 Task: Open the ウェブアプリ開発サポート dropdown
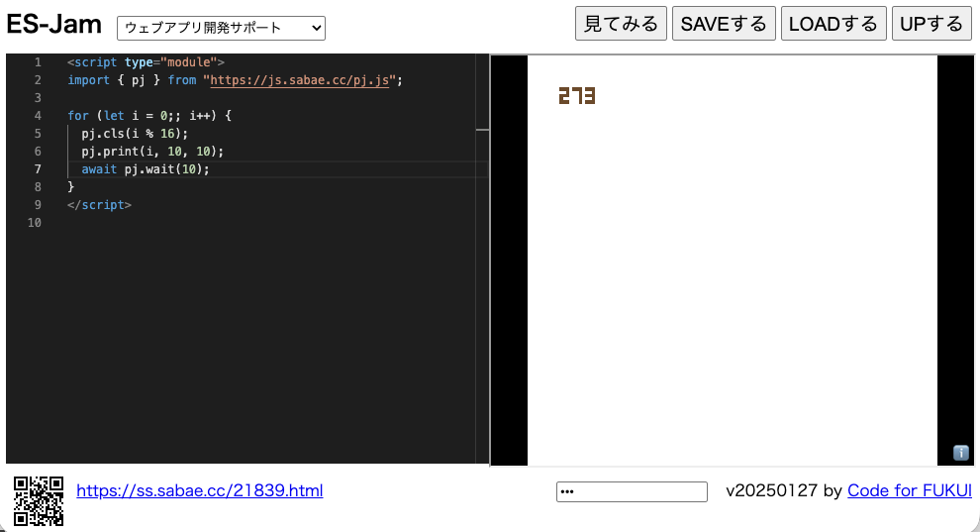[221, 29]
